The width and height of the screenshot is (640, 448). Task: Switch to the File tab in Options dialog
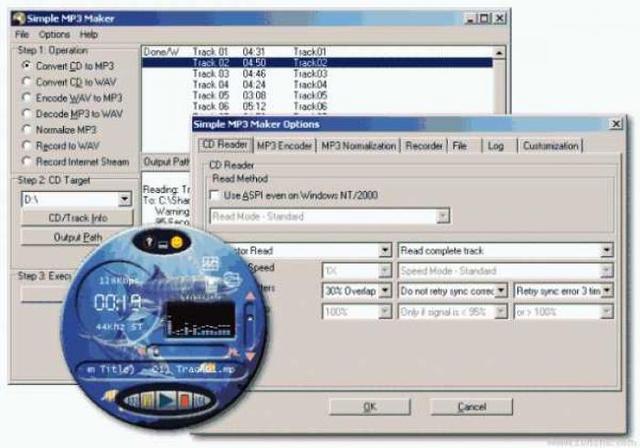(460, 146)
